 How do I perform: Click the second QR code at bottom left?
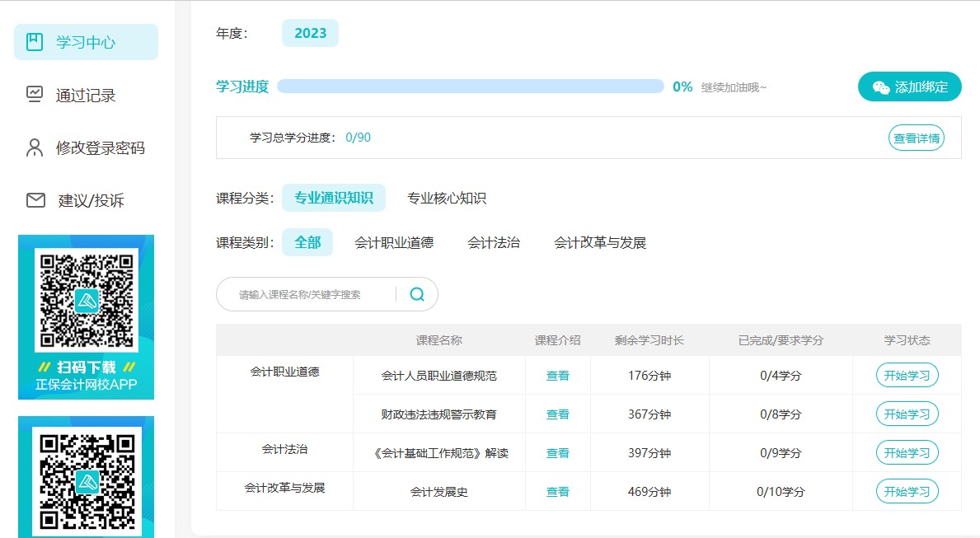pos(86,480)
